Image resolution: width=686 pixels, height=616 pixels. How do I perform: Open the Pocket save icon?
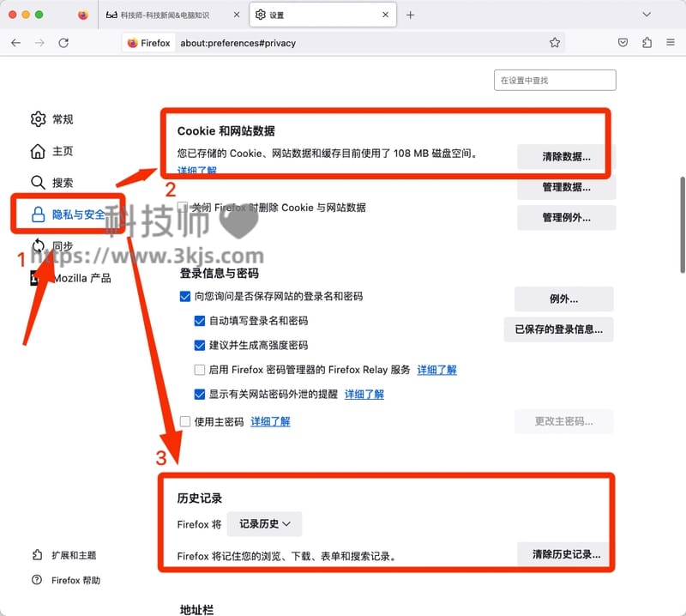(x=623, y=42)
